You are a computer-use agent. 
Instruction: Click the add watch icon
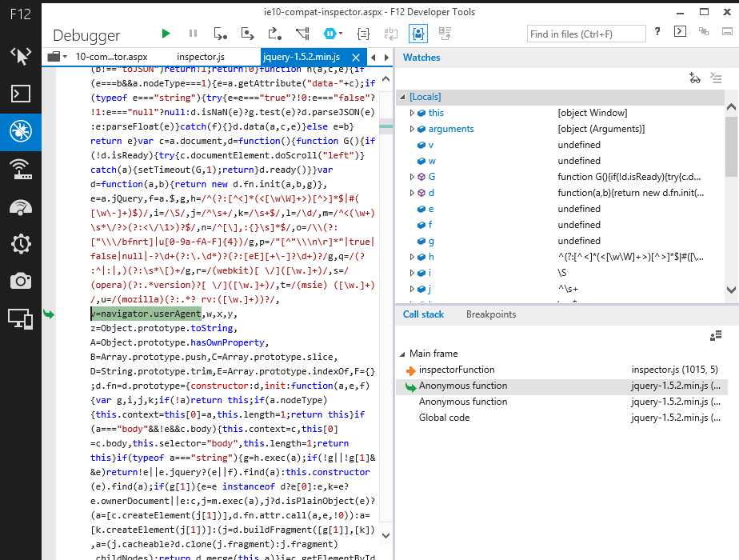694,78
